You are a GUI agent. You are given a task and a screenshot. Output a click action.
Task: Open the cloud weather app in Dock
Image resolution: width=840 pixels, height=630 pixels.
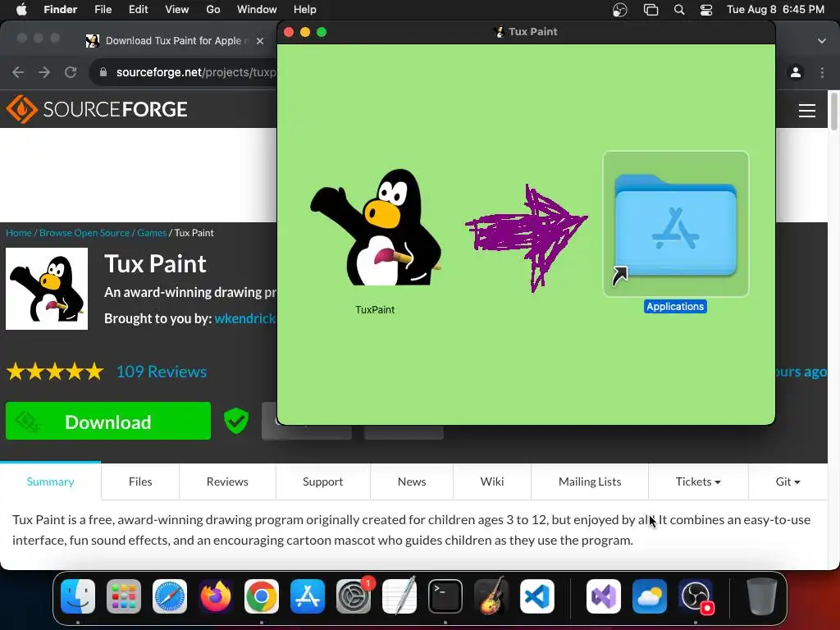point(650,596)
